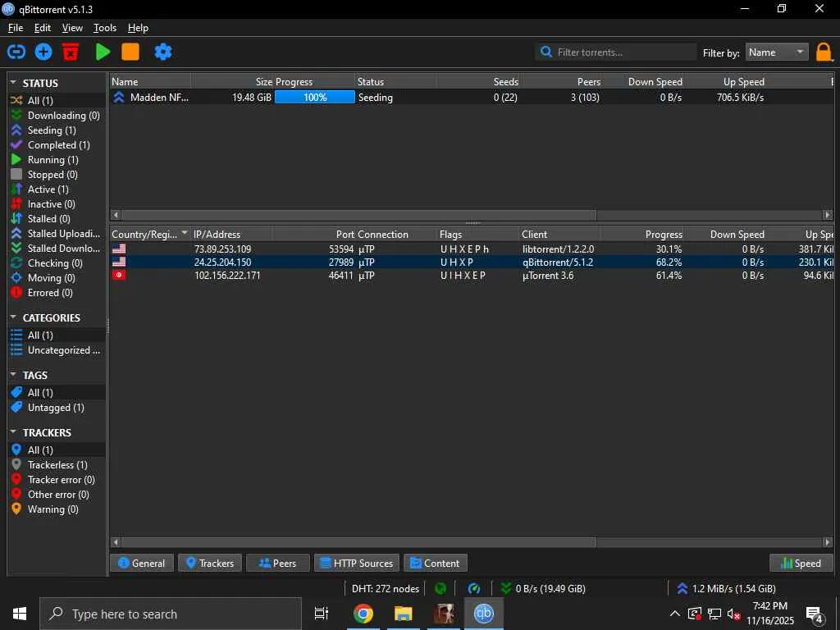Viewport: 840px width, 630px height.
Task: Click in the Filter torrents search field
Action: click(x=615, y=52)
